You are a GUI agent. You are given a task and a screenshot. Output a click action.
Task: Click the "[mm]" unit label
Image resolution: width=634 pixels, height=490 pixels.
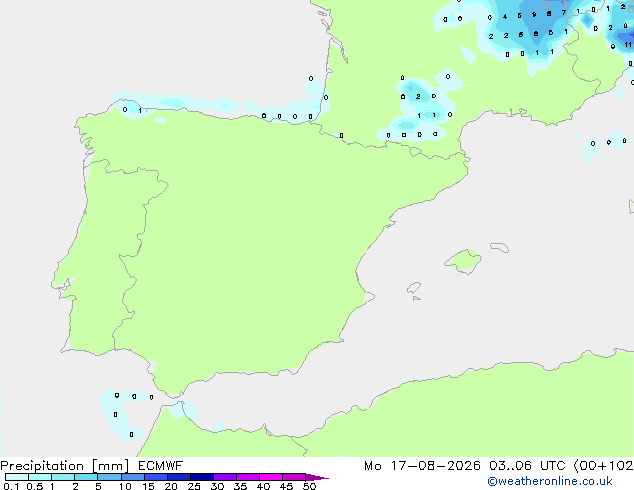tap(110, 466)
